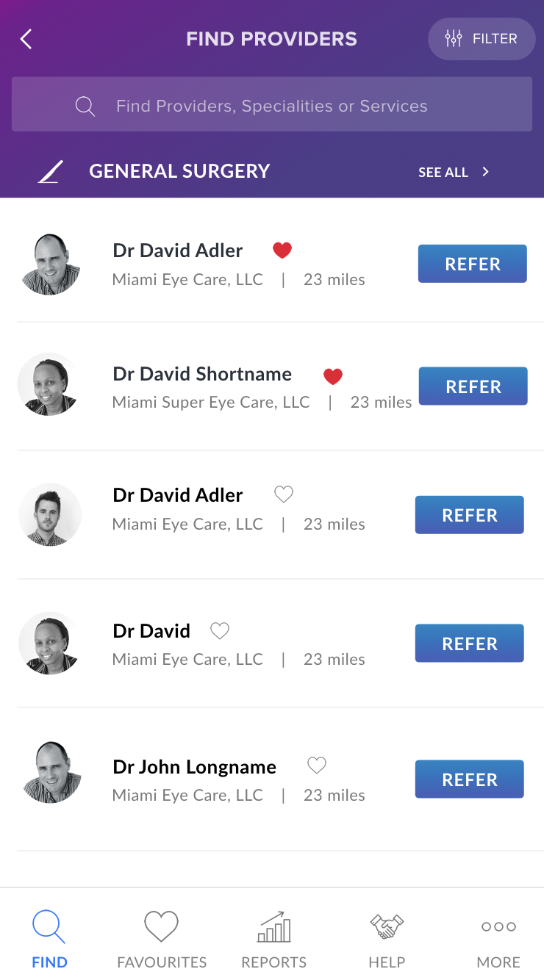Unfavourite first Dr David Adler red heart

(x=282, y=251)
